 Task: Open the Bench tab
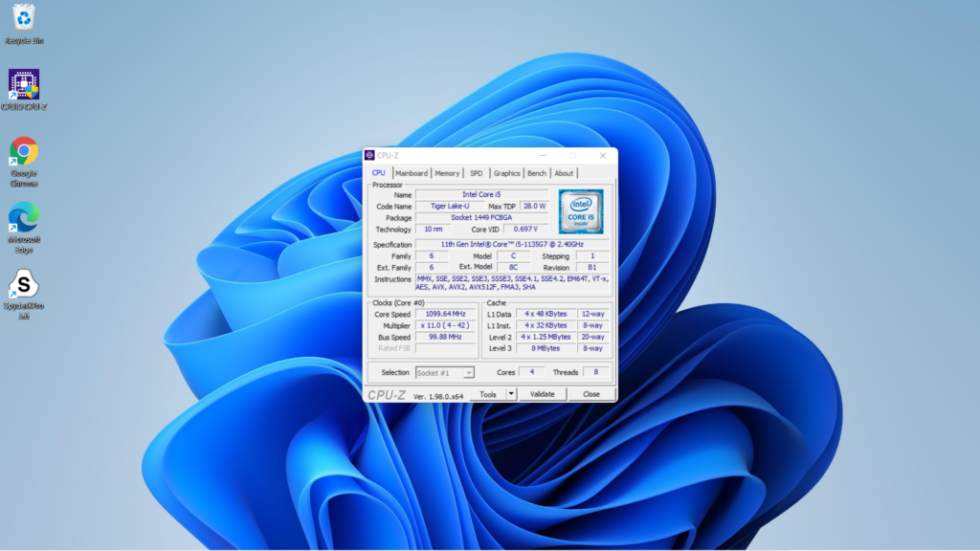point(536,174)
